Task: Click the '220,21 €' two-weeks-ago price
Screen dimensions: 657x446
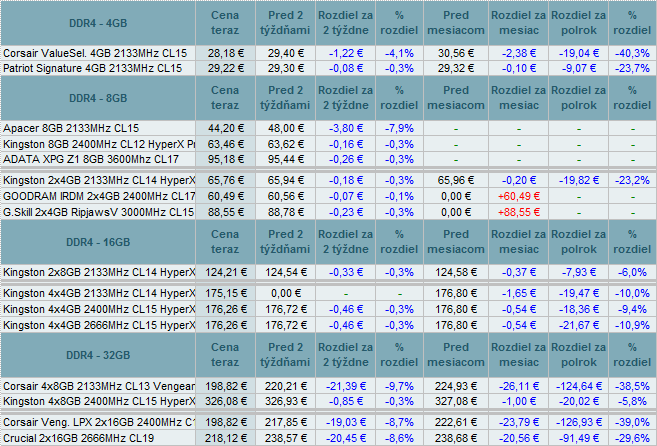Action: 285,386
